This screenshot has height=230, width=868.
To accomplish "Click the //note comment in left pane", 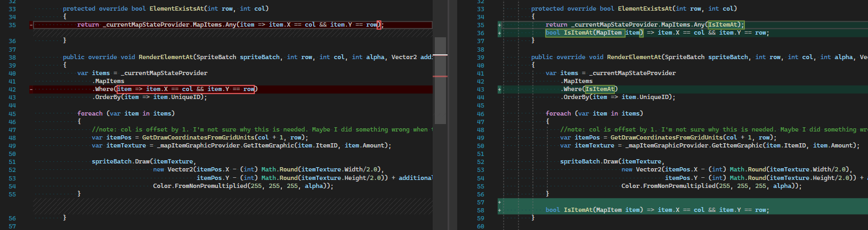I will click(262, 129).
